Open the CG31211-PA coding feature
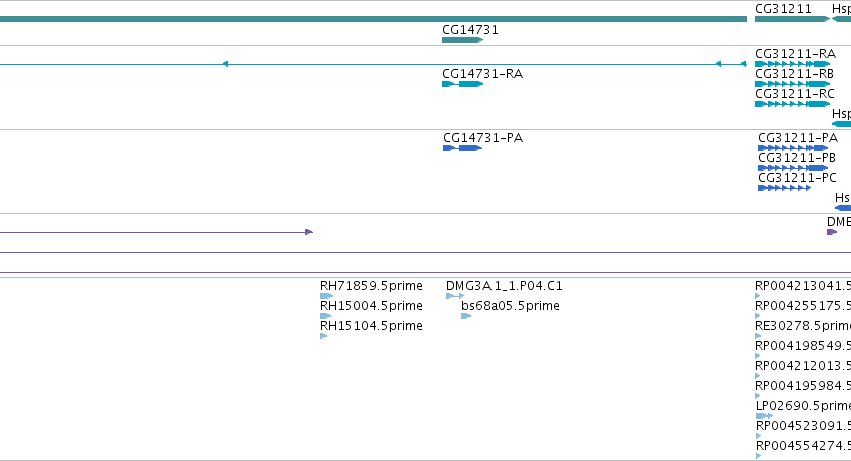The height and width of the screenshot is (461, 851). [x=793, y=148]
